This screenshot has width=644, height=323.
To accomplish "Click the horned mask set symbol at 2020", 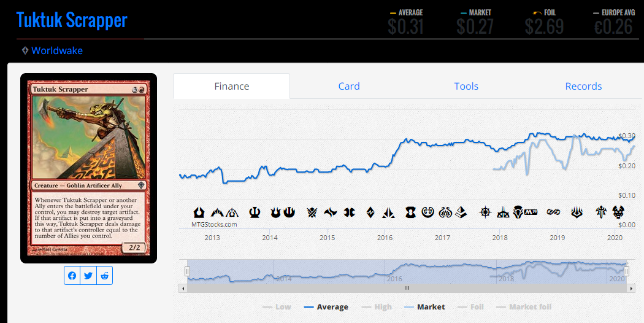I will (x=618, y=212).
